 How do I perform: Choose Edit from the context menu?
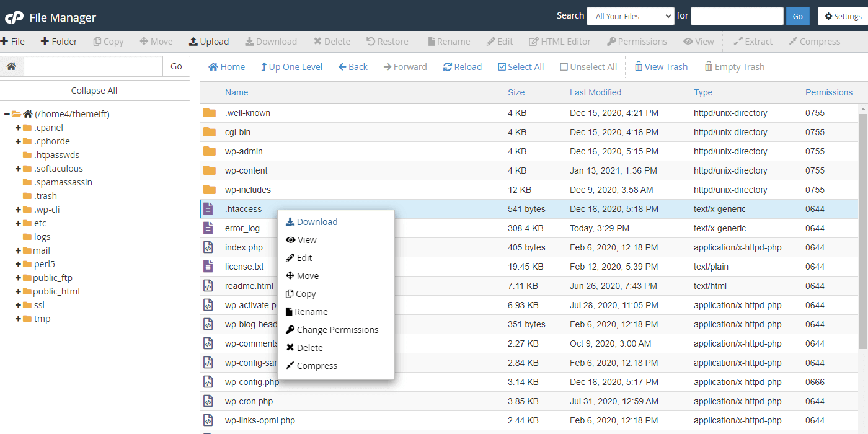299,258
